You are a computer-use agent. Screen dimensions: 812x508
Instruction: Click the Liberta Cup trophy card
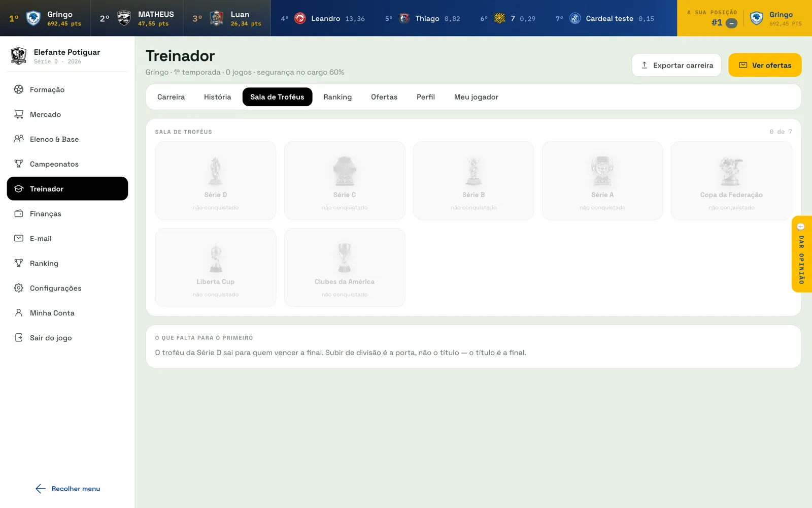216,267
